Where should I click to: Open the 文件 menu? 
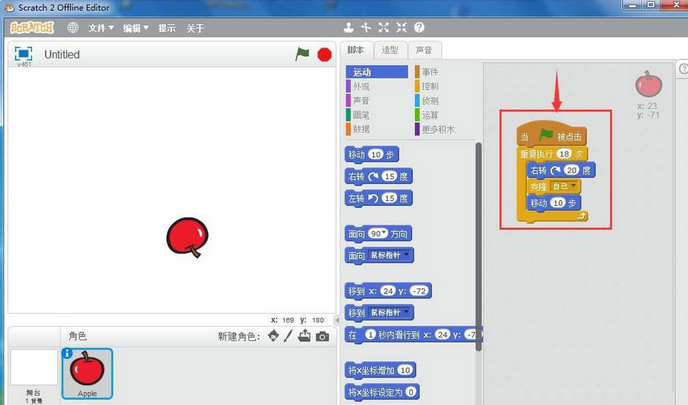coord(100,28)
